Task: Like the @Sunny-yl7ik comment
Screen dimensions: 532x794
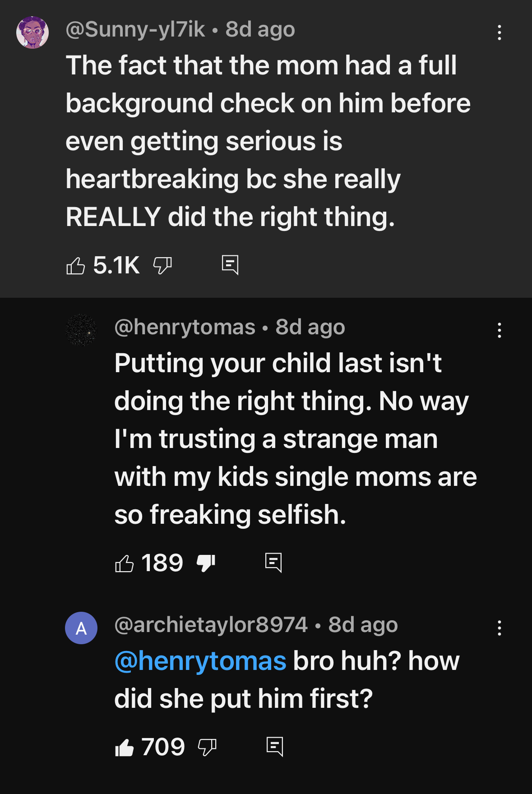Action: 76,265
